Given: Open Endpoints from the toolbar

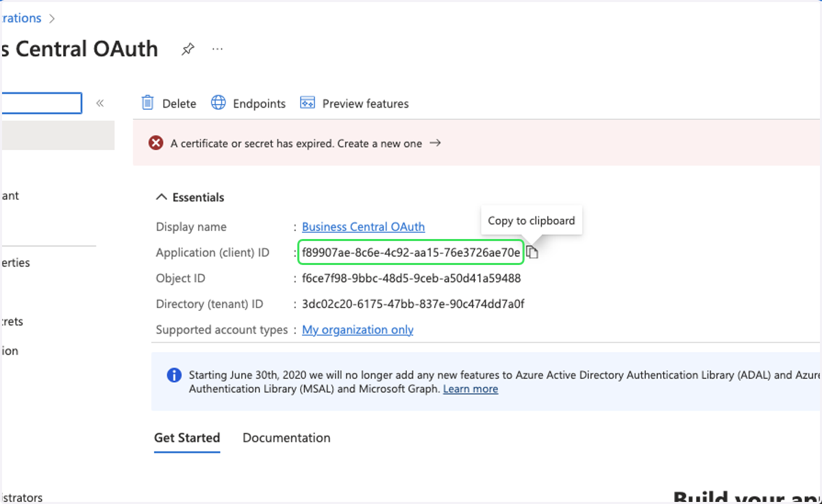Looking at the screenshot, I should [x=248, y=103].
